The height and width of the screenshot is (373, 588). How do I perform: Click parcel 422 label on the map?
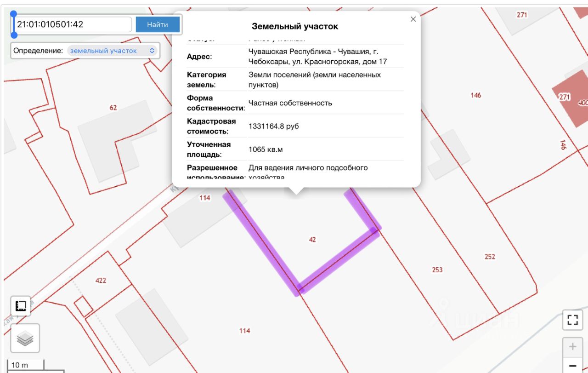[101, 281]
